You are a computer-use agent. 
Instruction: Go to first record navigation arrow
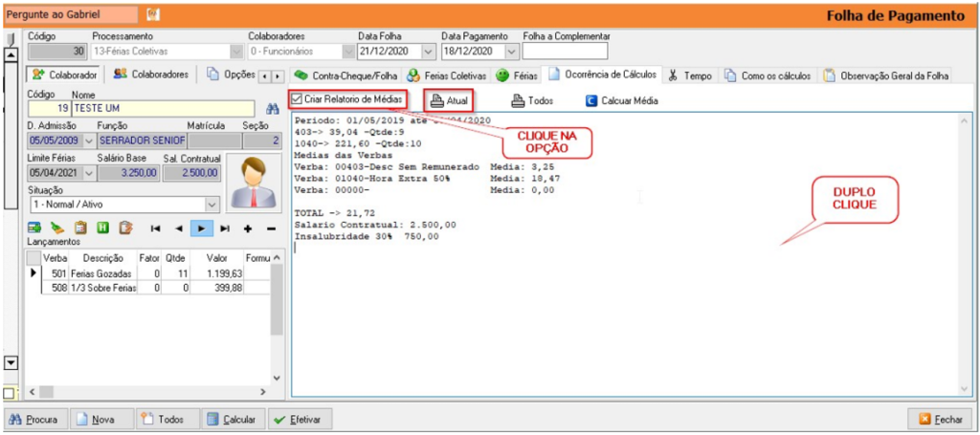pos(156,229)
